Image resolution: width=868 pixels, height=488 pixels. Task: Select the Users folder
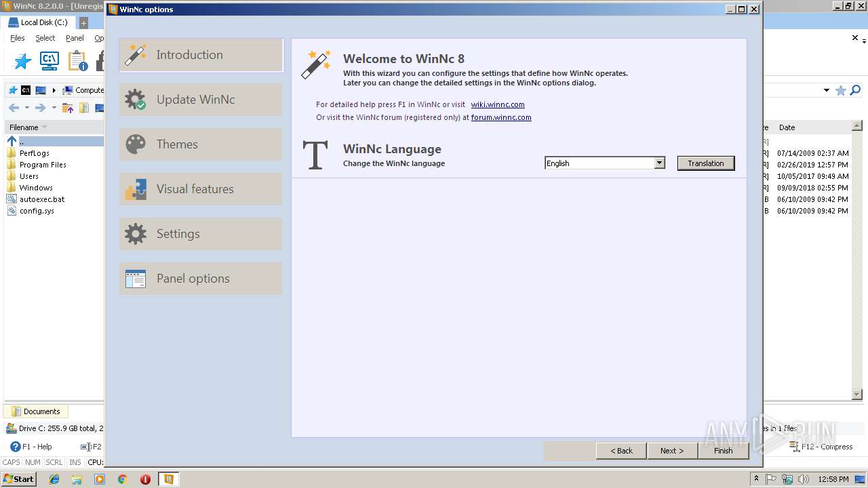click(x=29, y=176)
